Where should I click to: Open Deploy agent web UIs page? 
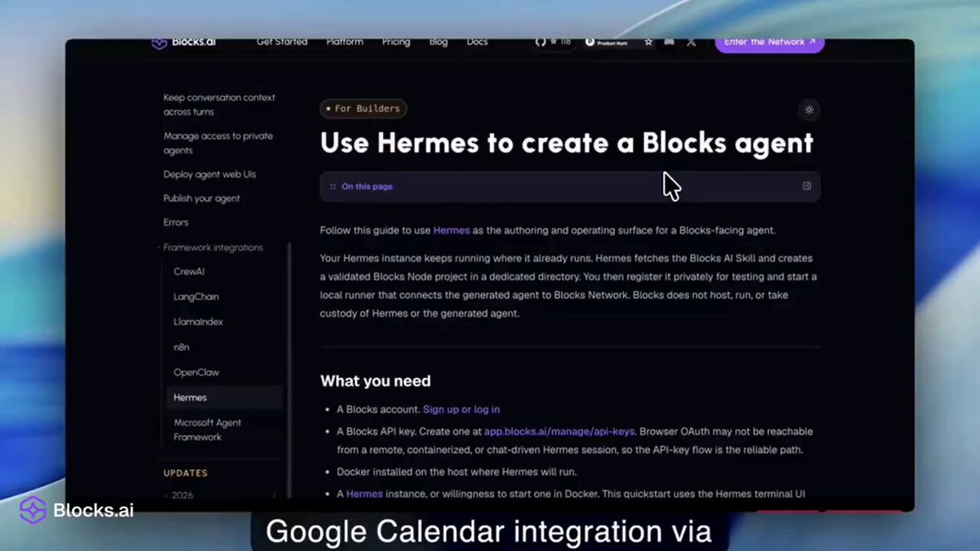(209, 174)
